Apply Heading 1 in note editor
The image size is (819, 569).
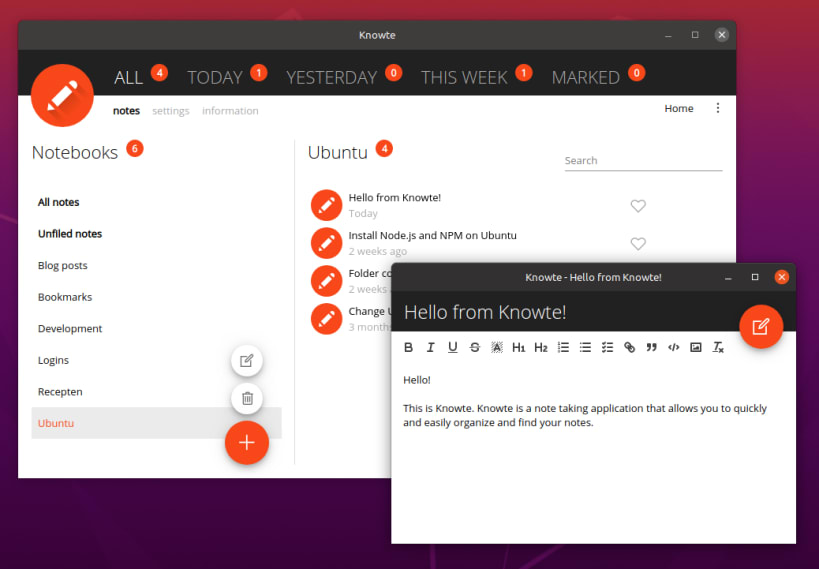tap(518, 347)
